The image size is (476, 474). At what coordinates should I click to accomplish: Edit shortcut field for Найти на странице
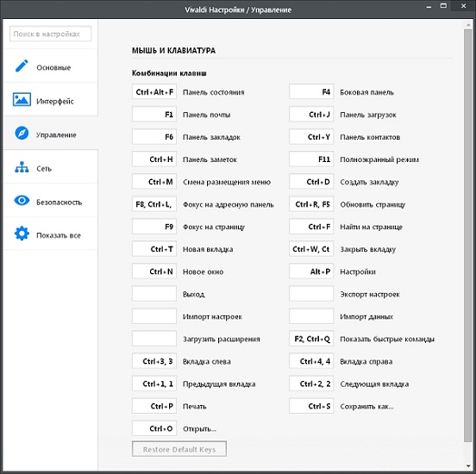tap(311, 227)
